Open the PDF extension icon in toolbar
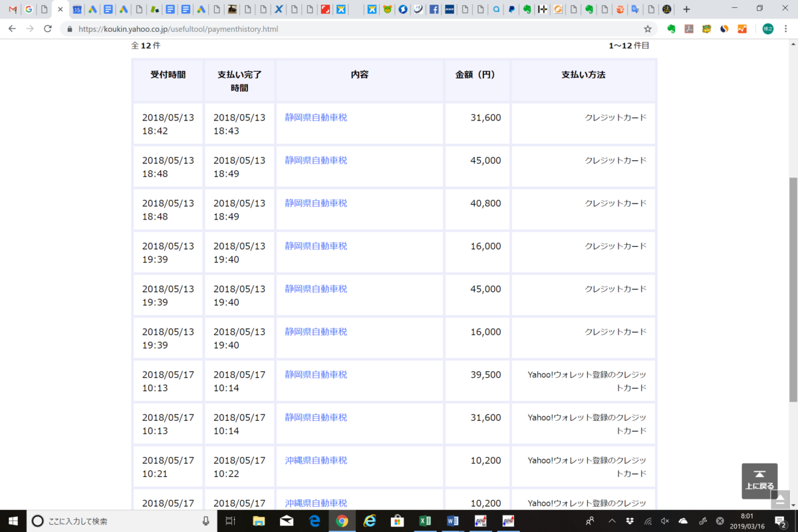 click(690, 29)
